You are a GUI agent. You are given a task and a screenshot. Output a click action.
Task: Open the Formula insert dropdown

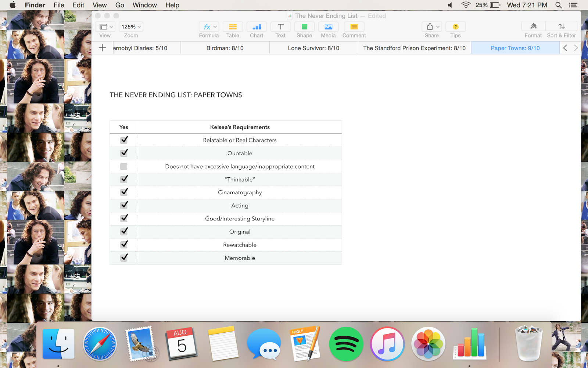pyautogui.click(x=208, y=26)
